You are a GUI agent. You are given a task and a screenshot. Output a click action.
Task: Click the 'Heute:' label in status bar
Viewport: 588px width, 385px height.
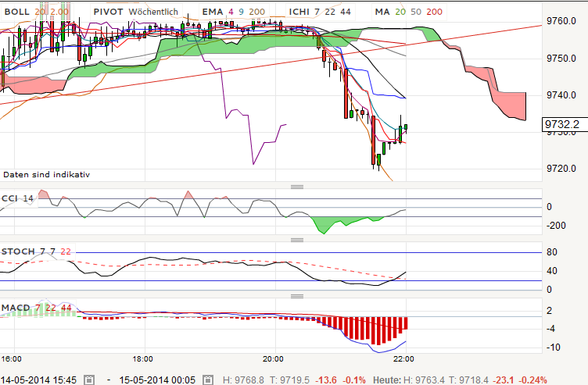click(x=387, y=380)
